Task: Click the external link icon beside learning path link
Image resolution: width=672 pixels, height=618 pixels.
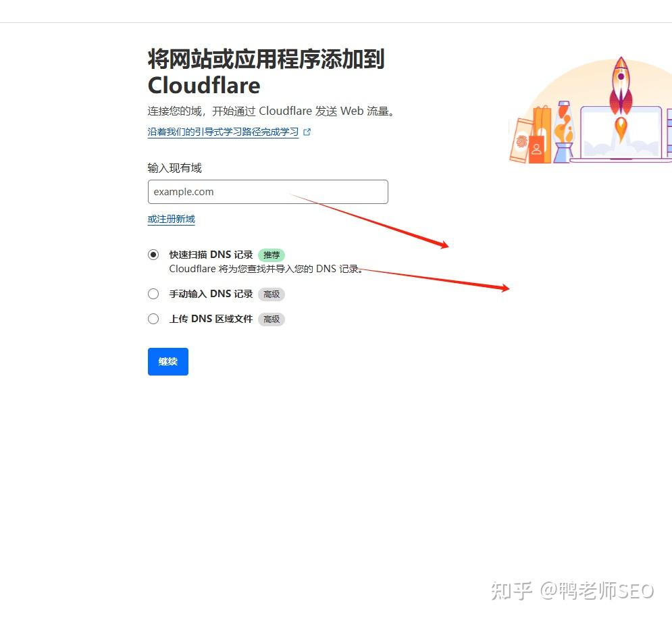Action: tap(308, 132)
